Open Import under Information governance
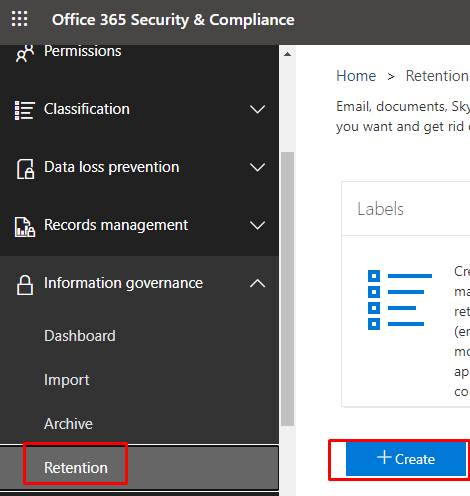The height and width of the screenshot is (496, 470). pos(67,380)
